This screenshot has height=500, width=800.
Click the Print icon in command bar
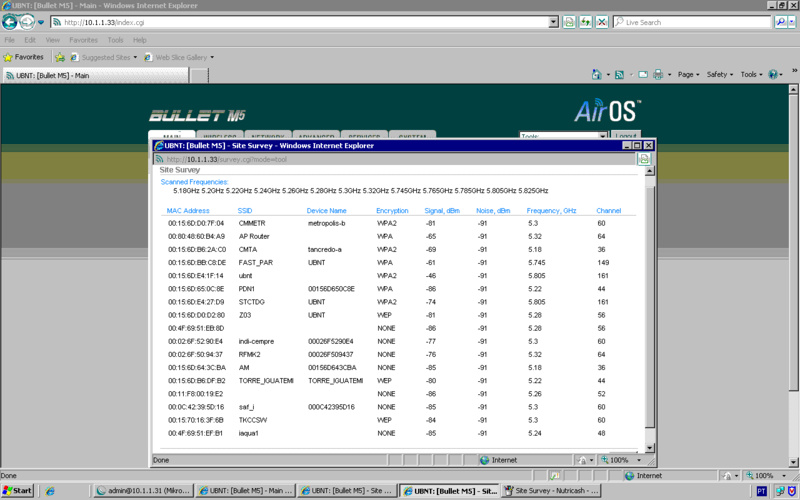(x=658, y=74)
